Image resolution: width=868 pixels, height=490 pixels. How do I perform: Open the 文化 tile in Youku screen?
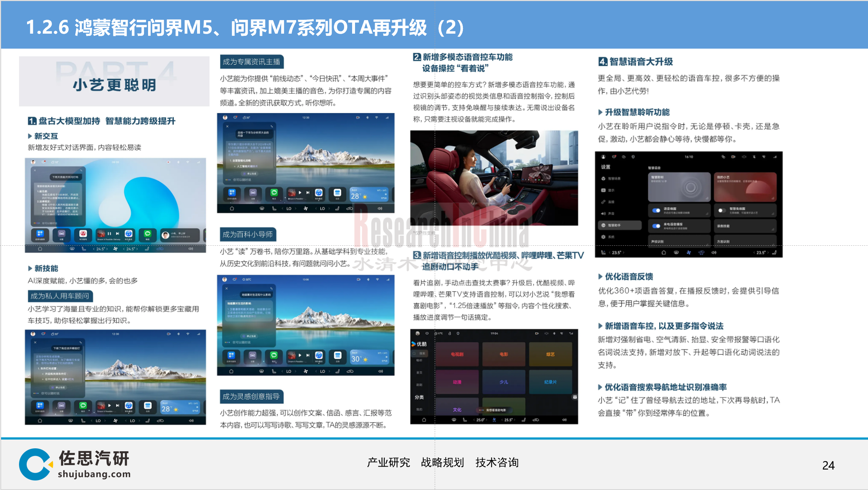pos(457,407)
